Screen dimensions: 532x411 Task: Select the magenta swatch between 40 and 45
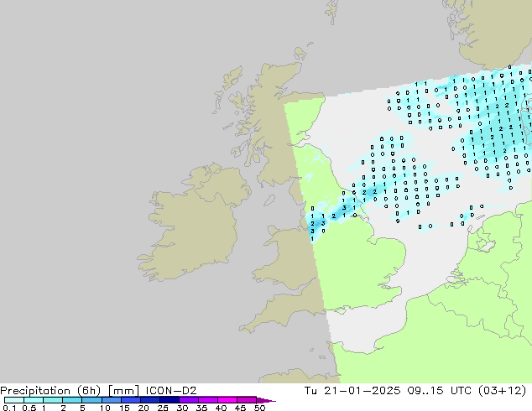tap(227, 400)
